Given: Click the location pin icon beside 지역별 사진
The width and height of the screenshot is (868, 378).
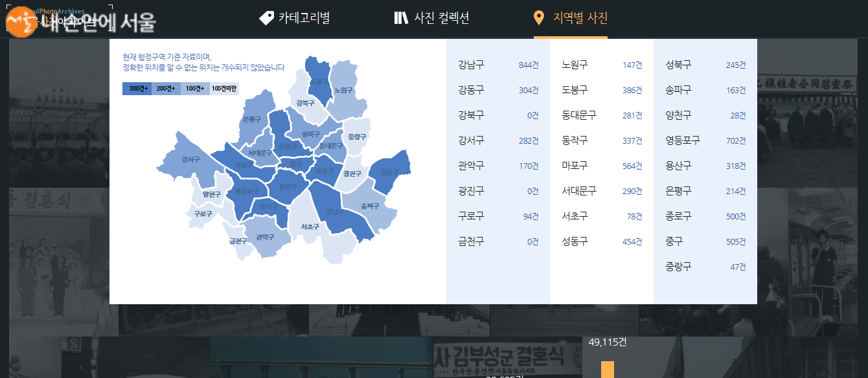Looking at the screenshot, I should point(539,18).
